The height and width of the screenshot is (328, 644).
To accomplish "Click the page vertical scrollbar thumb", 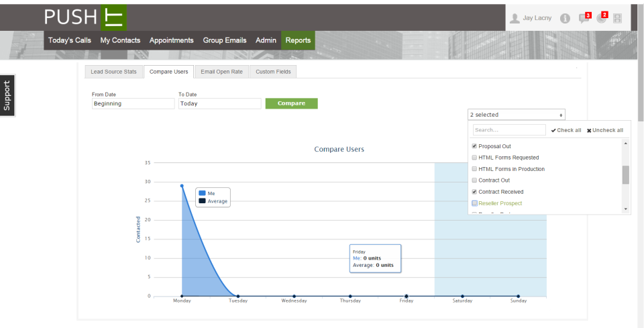I will [x=641, y=64].
